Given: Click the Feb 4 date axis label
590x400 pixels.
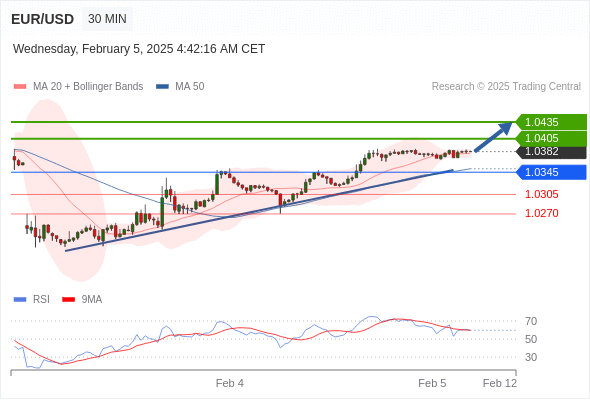Looking at the screenshot, I should [230, 383].
